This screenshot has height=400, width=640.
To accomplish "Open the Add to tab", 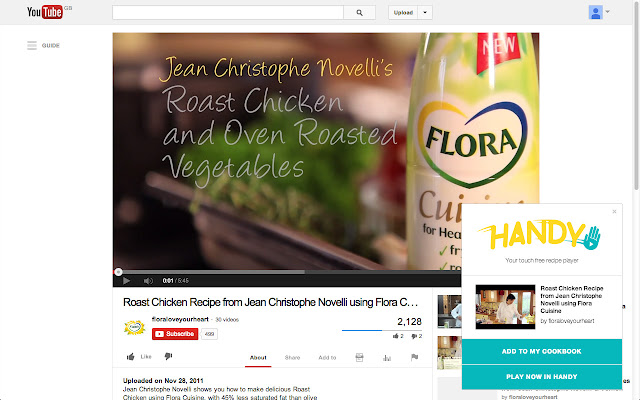I will pos(327,357).
